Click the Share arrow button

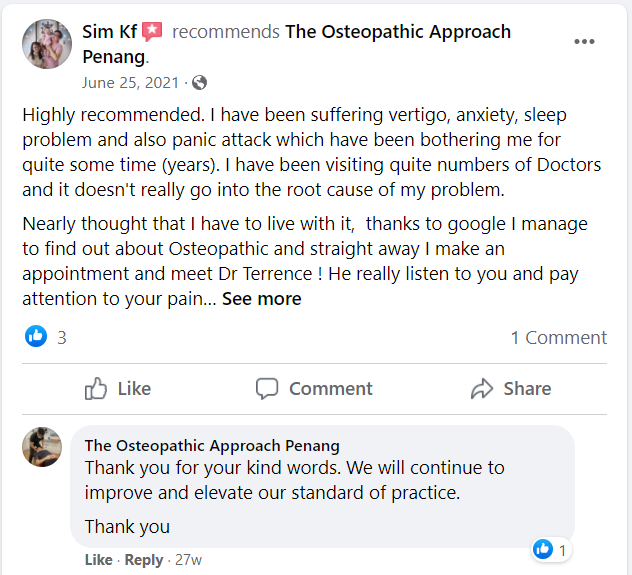(x=511, y=389)
